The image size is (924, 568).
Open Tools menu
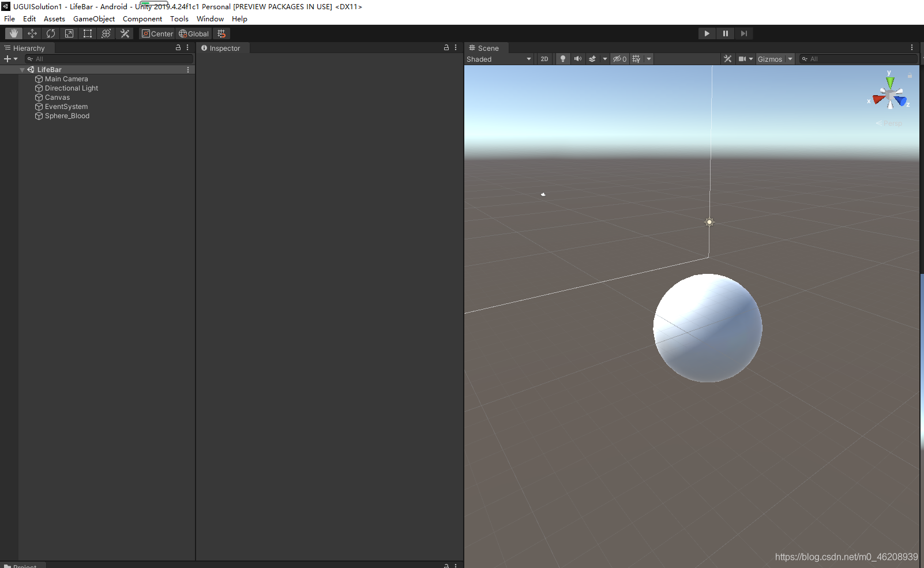click(179, 18)
